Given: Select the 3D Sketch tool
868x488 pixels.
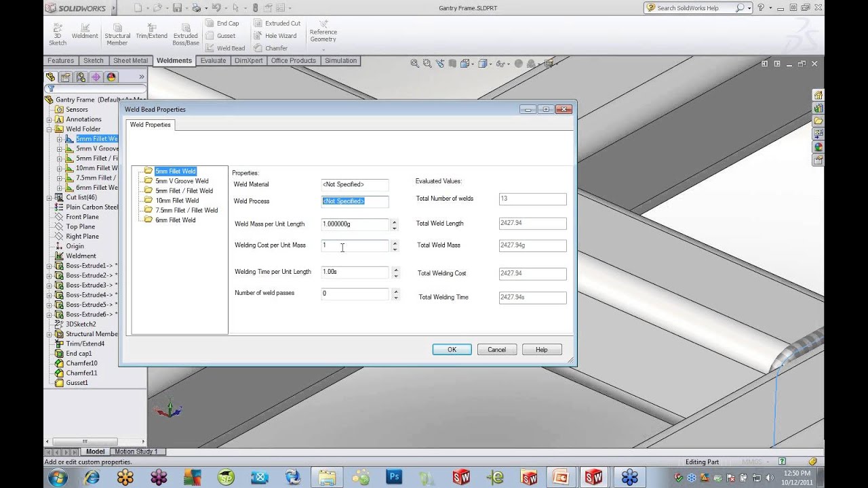Looking at the screenshot, I should click(58, 33).
